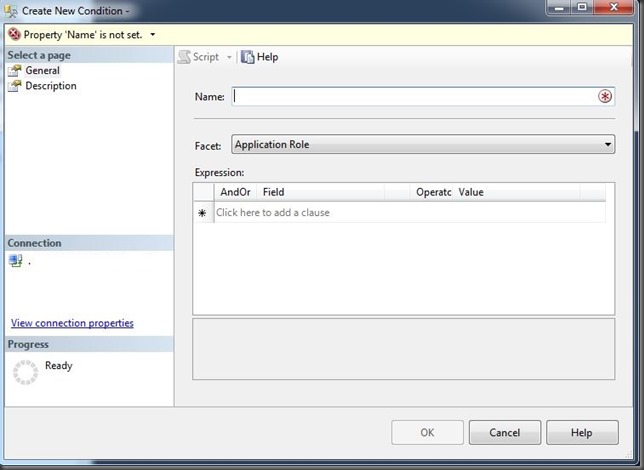Open the Script dropdown arrow
The width and height of the screenshot is (644, 470).
229,57
